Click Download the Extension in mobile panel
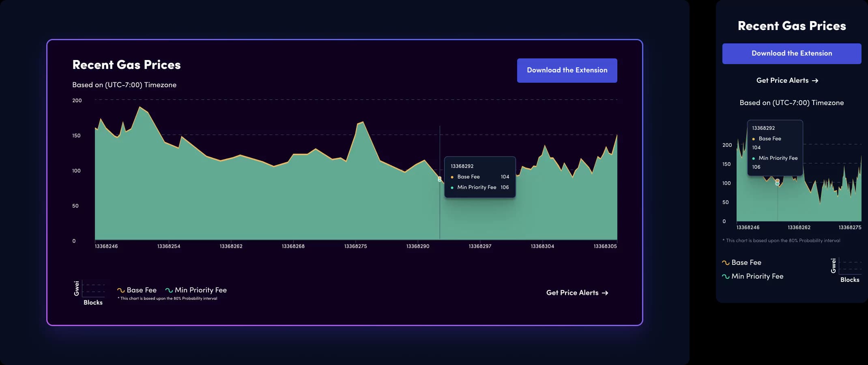 [792, 54]
